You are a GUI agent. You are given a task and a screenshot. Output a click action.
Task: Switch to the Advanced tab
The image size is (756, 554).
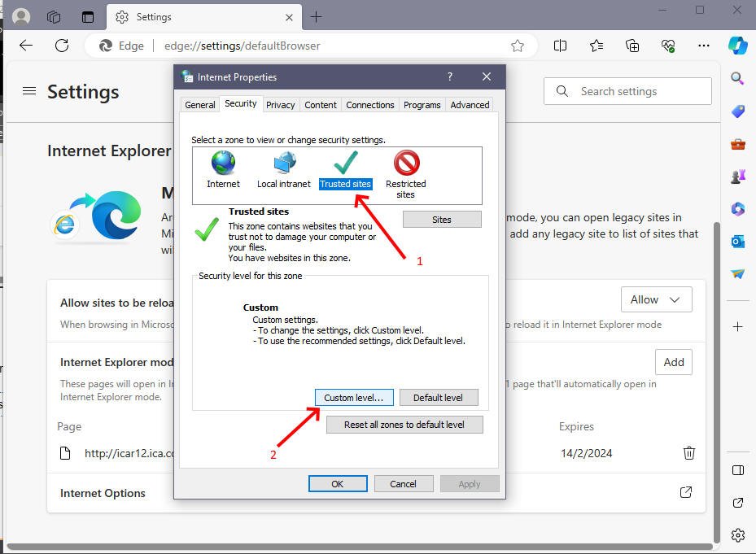[x=470, y=105]
